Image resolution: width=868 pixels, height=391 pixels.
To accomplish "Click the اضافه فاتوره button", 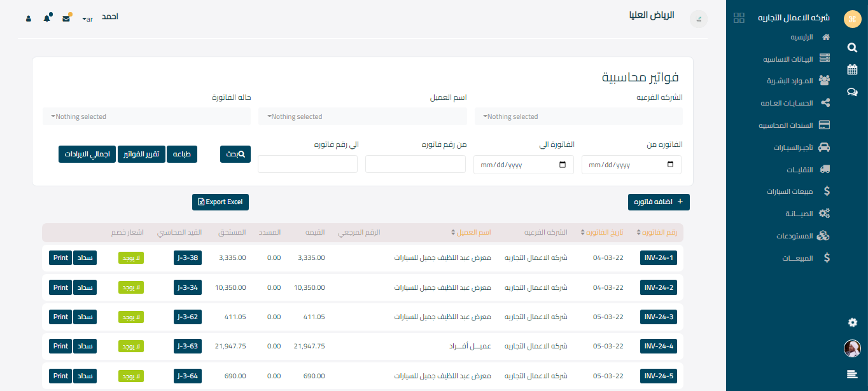I will click(x=659, y=202).
